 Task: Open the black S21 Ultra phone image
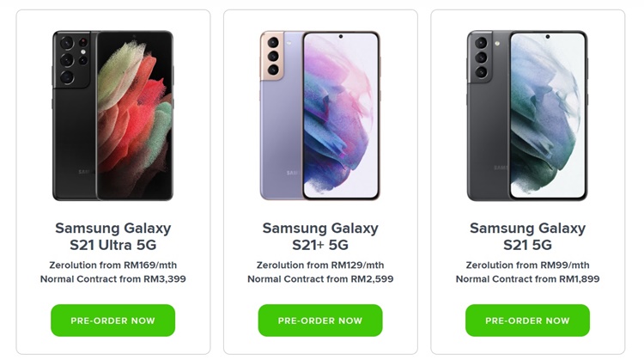(x=113, y=115)
